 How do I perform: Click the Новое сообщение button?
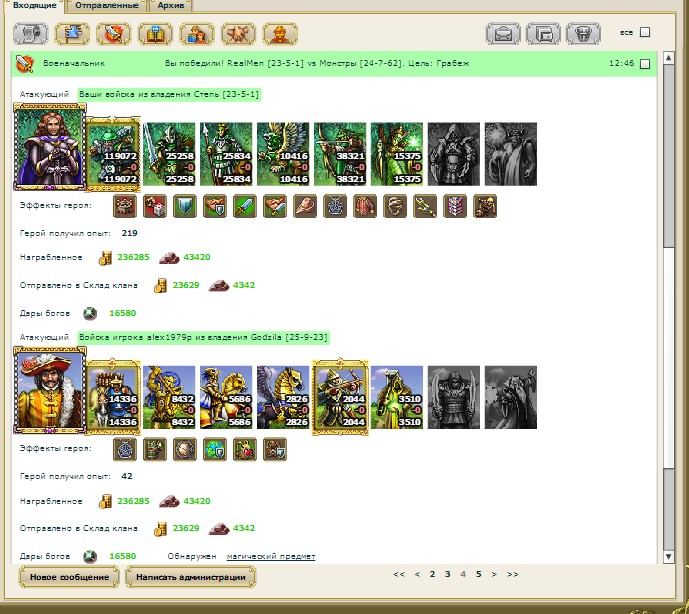[69, 577]
